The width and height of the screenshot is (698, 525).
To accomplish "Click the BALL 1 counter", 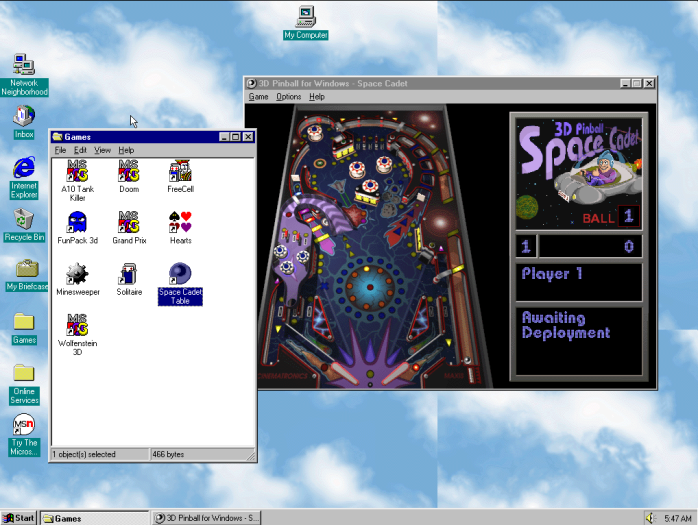I will 611,217.
